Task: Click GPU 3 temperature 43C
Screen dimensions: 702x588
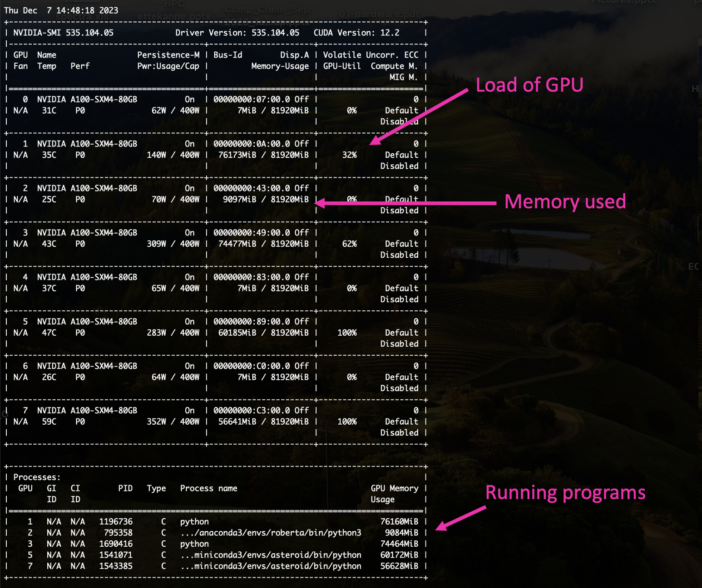Action: [49, 244]
